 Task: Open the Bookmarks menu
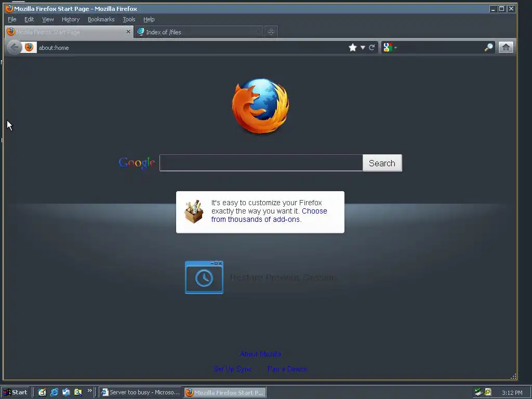tap(101, 19)
